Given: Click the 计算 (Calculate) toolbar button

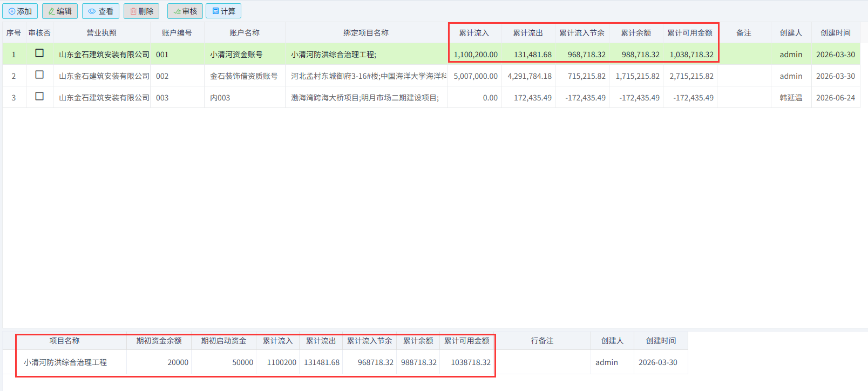Looking at the screenshot, I should tap(223, 11).
